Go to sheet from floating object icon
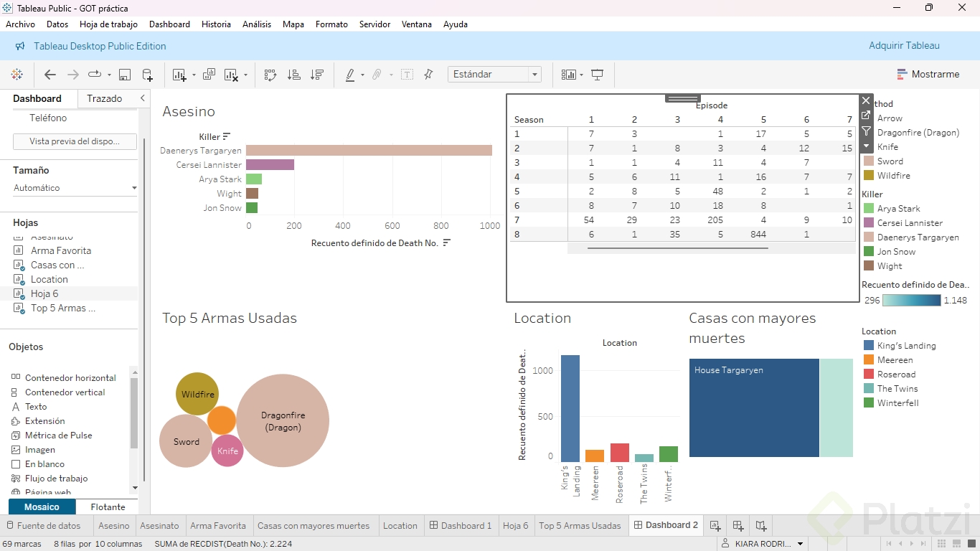This screenshot has height=551, width=980. [x=866, y=116]
